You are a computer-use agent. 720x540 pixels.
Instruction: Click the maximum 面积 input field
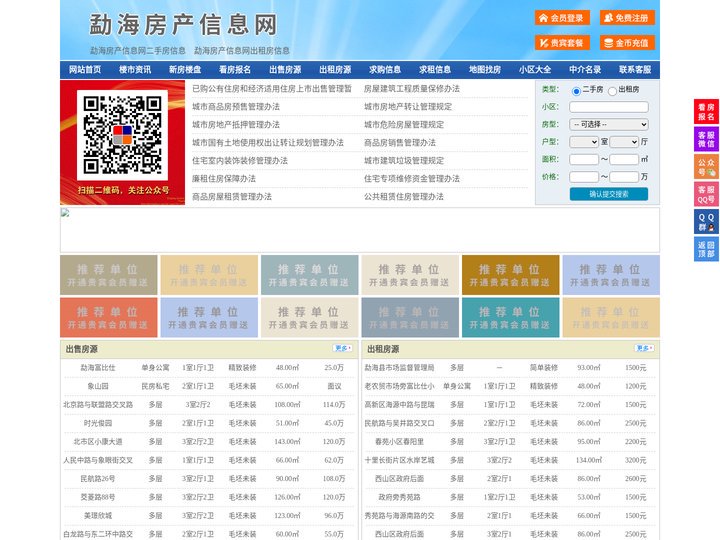[x=624, y=159]
